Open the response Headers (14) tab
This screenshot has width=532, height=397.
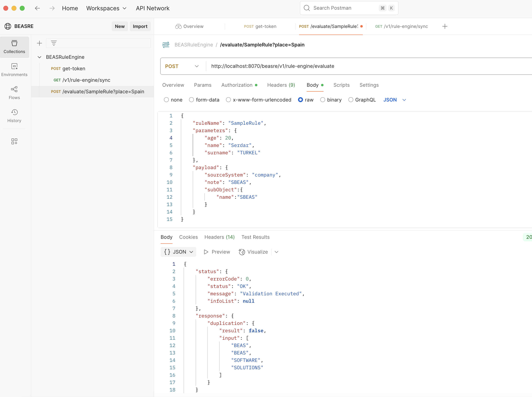coord(220,237)
